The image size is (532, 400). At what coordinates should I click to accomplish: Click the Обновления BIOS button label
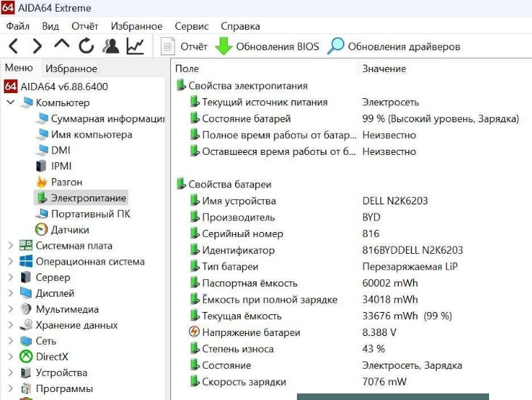click(277, 47)
